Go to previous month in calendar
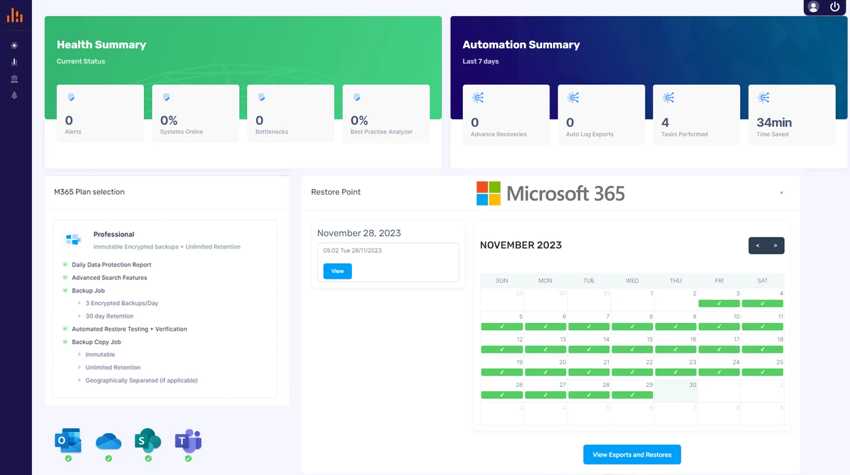 tap(757, 246)
